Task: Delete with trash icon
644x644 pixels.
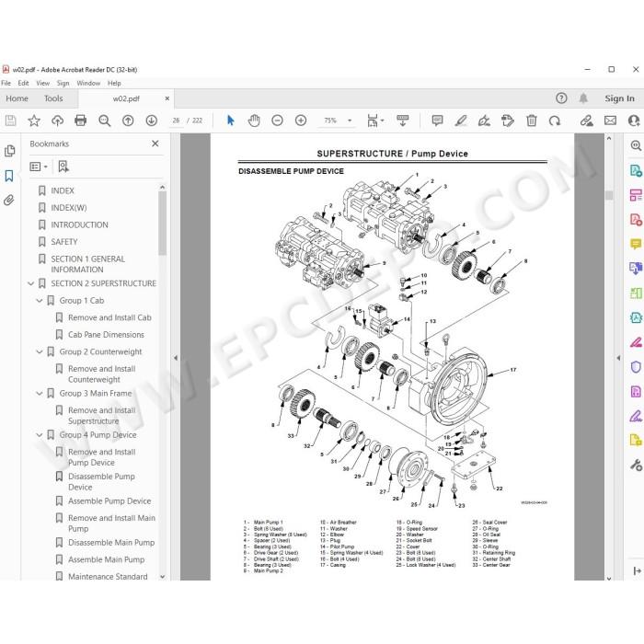Action: click(x=532, y=121)
